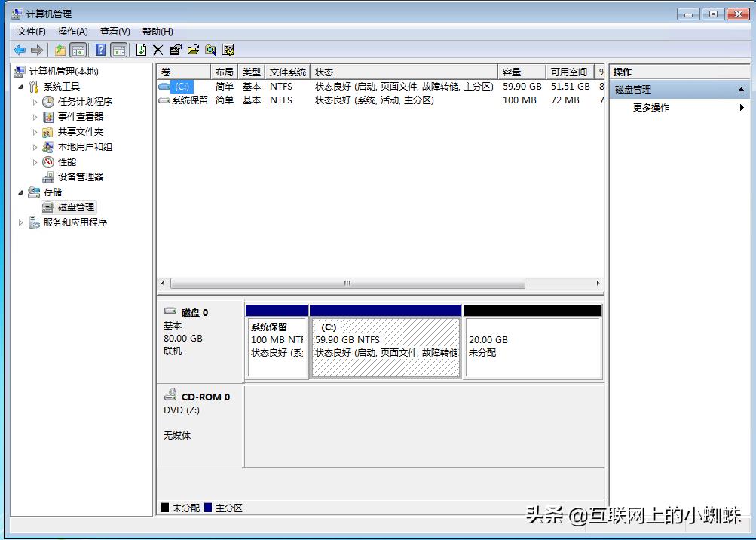Sort by the 类型 column header
Image resolution: width=756 pixels, height=540 pixels.
[251, 72]
